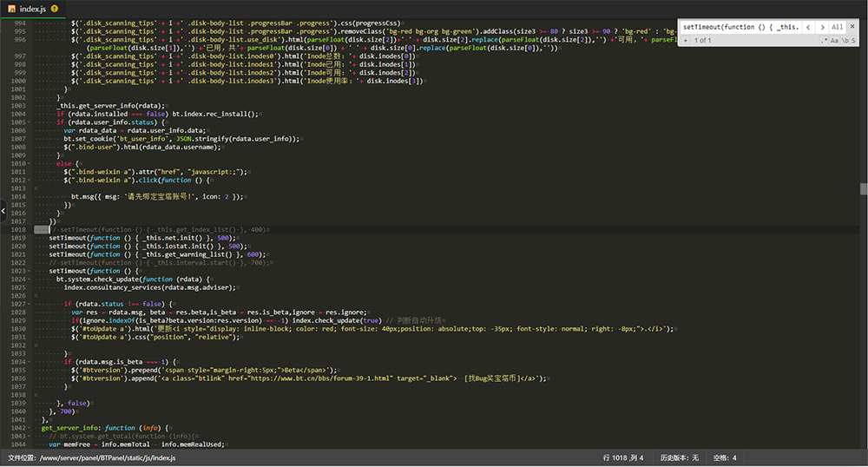Toggle search in selection (S)
Image resolution: width=868 pixels, height=467 pixels.
pos(855,41)
